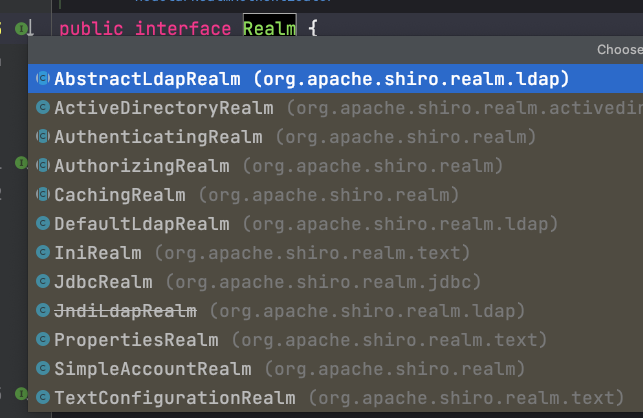The width and height of the screenshot is (643, 418).
Task: Click the gutter implementation marker left of TextConfigurationRealm row
Action: pos(21,394)
